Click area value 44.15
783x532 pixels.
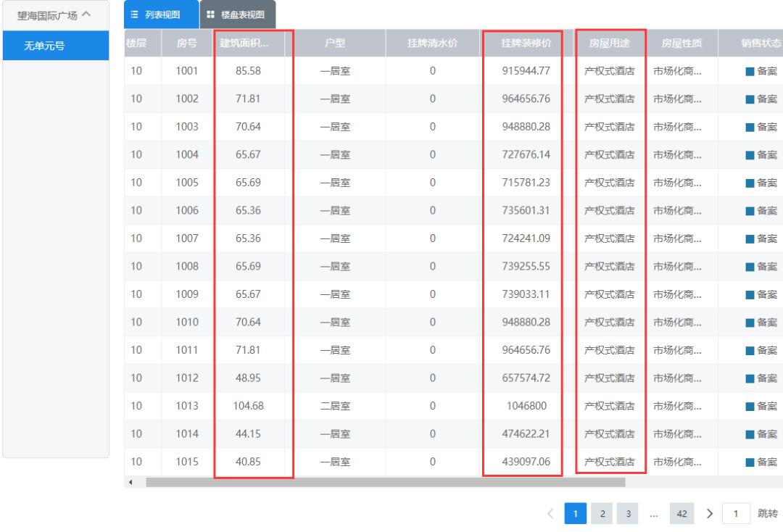point(248,434)
